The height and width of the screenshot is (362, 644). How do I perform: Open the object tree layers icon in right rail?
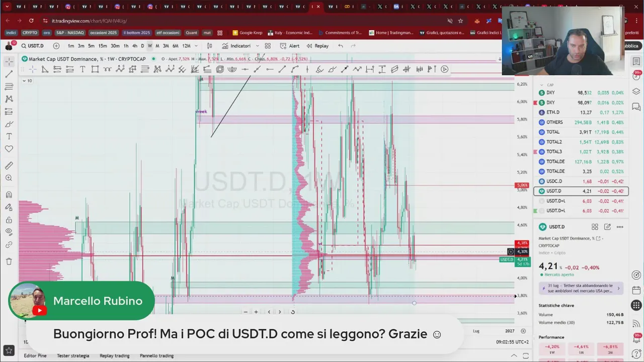coord(636,92)
